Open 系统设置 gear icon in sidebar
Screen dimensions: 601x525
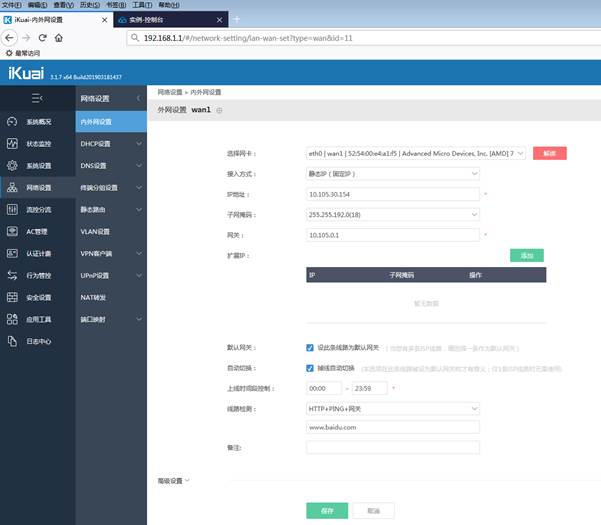click(x=13, y=165)
